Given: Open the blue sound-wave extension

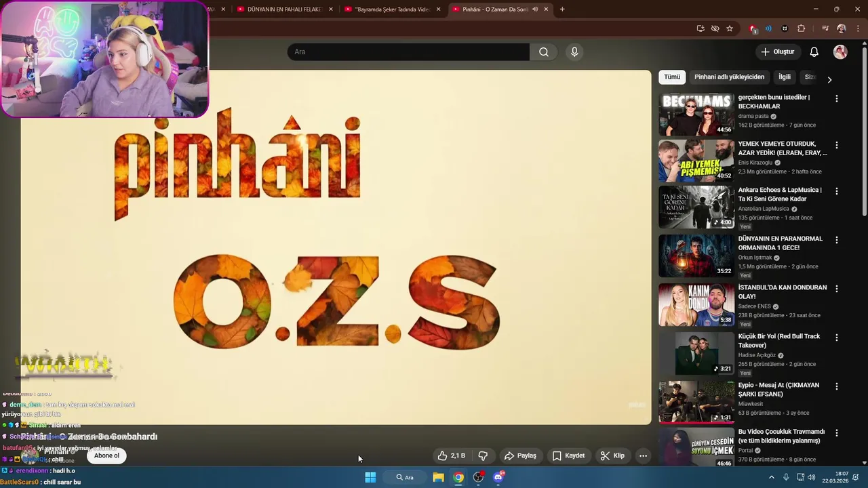Looking at the screenshot, I should coord(768,28).
